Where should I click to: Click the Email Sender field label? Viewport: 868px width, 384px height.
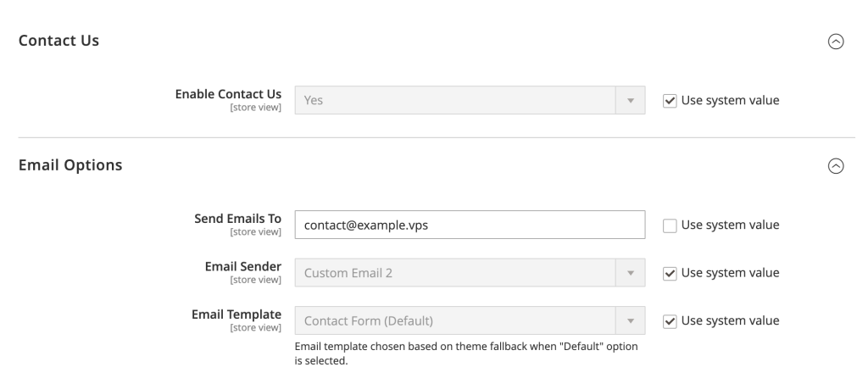click(245, 267)
